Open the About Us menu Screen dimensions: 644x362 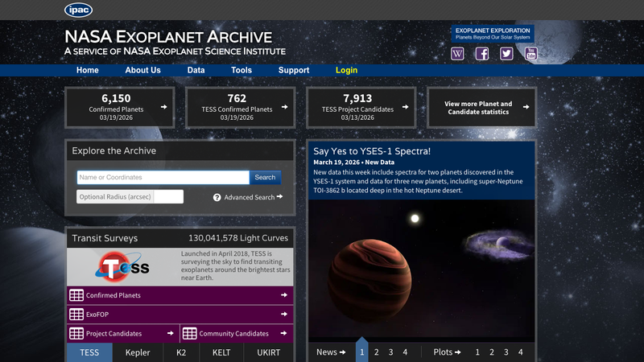(143, 70)
